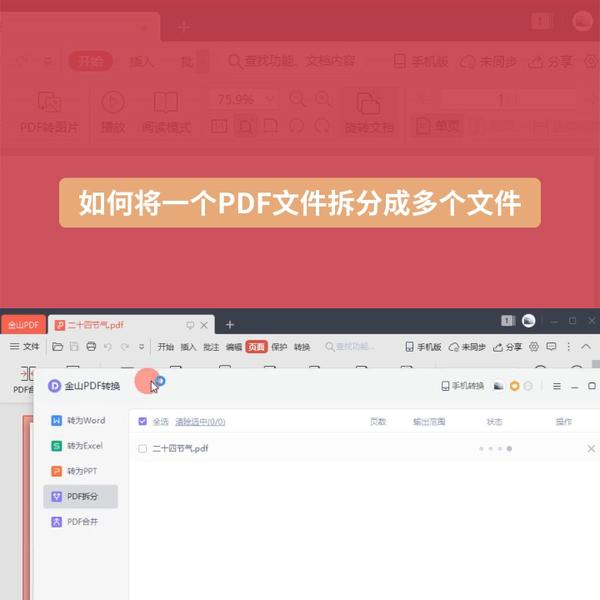Click the save icon in the quick toolbar
The height and width of the screenshot is (600, 600).
point(74,347)
